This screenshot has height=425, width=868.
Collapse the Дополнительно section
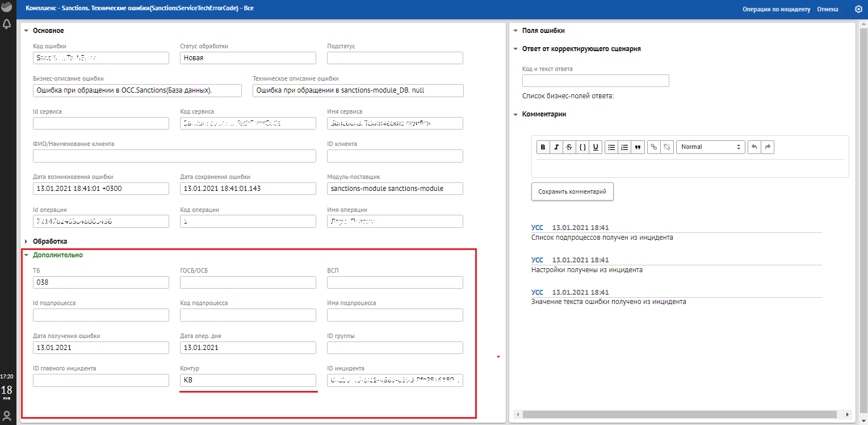[57, 255]
